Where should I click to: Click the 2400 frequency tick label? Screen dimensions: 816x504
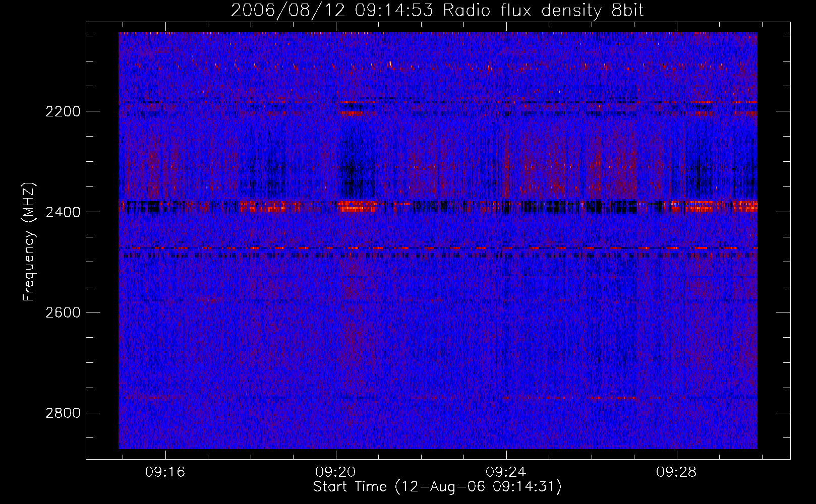click(x=63, y=212)
